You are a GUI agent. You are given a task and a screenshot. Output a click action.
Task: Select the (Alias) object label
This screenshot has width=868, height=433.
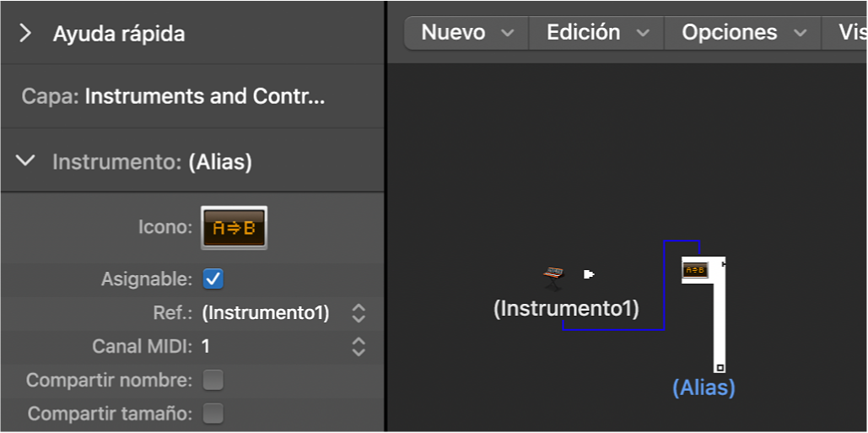[704, 387]
